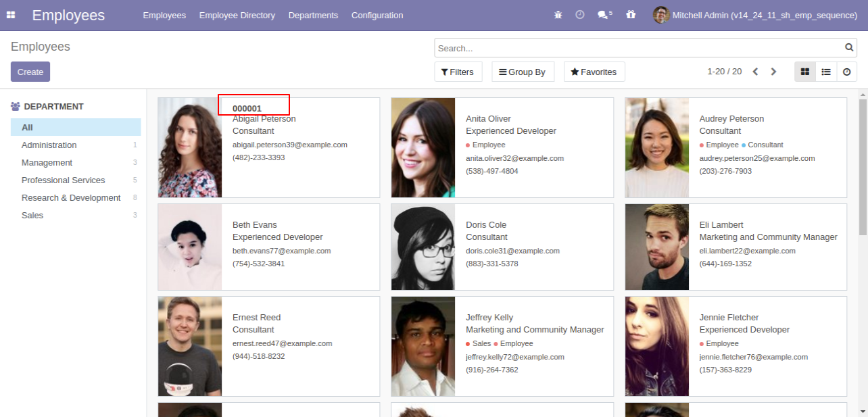Viewport: 868px width, 417px height.
Task: Click the Employees app title
Action: coord(68,15)
